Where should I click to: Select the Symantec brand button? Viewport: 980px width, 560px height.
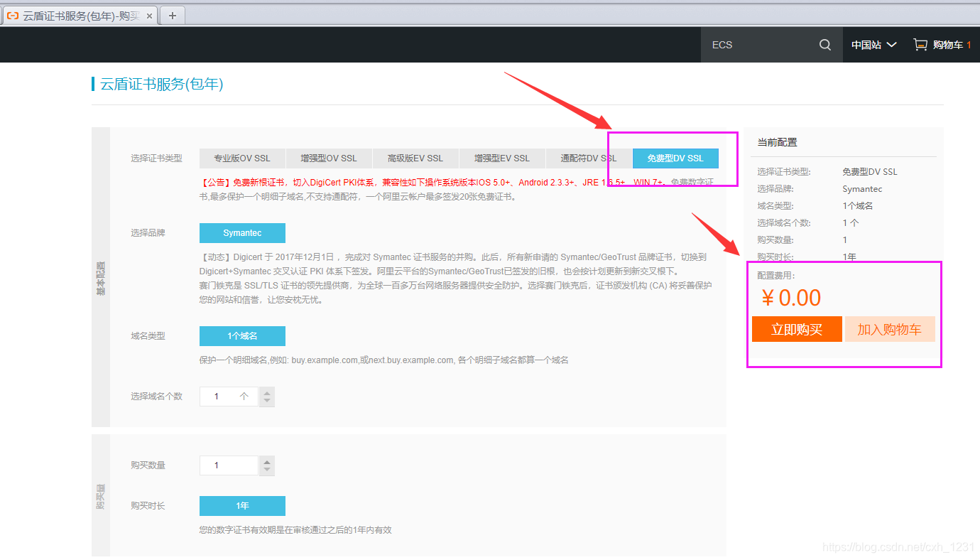pyautogui.click(x=242, y=232)
